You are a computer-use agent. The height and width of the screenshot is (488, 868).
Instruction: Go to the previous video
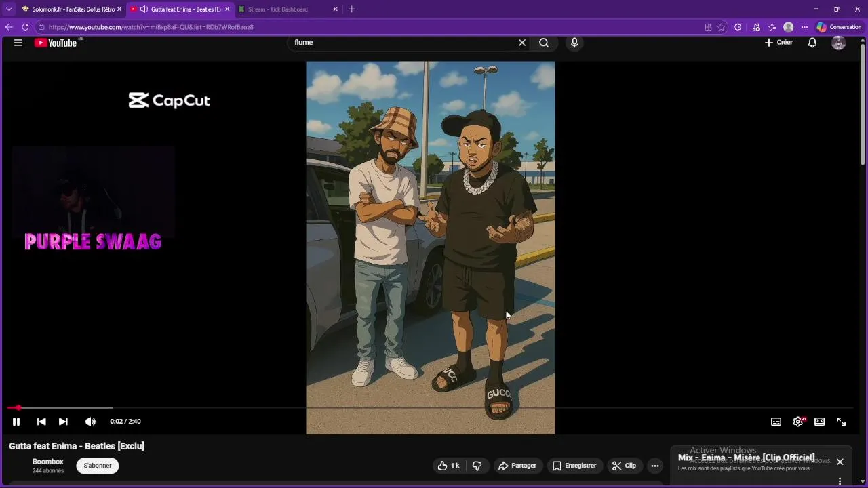point(41,422)
